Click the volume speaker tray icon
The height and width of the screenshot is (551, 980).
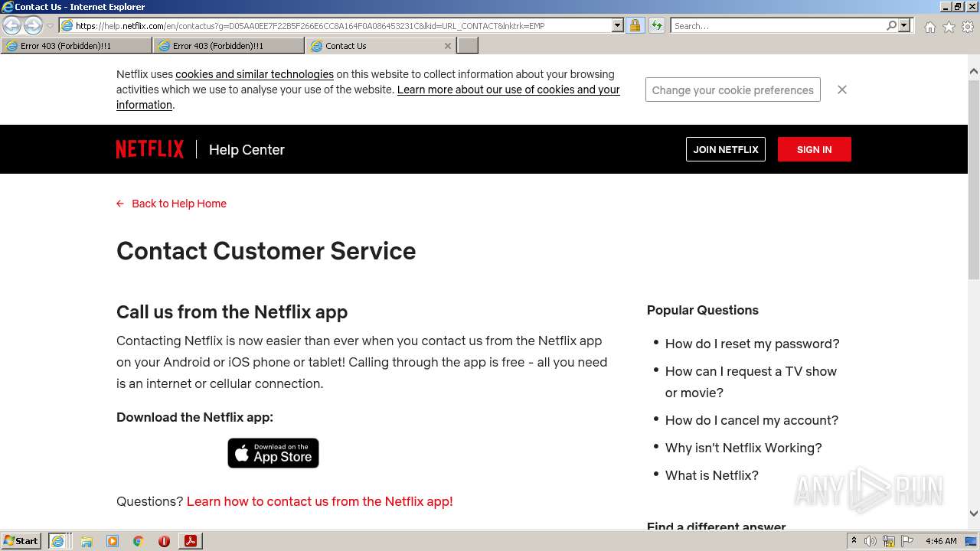pyautogui.click(x=871, y=541)
